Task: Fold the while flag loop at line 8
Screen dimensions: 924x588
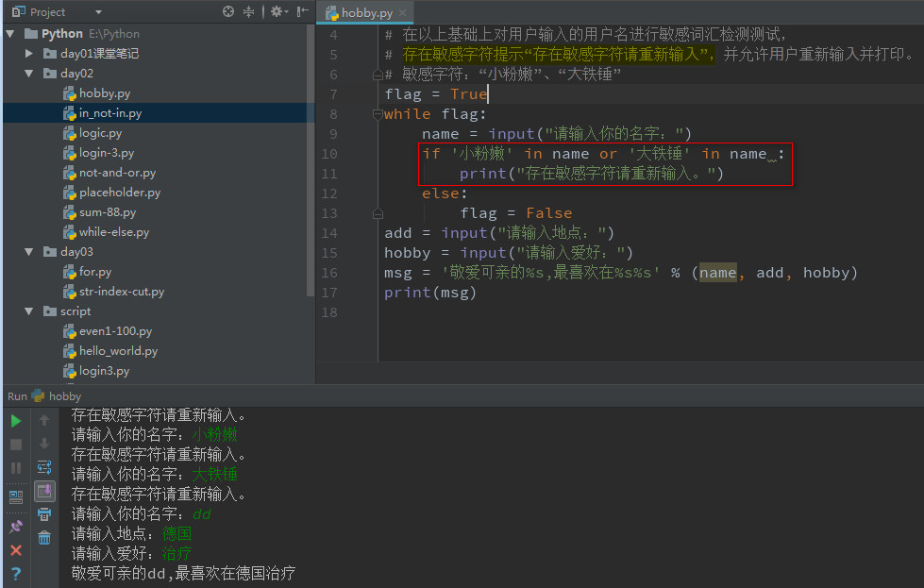Action: [x=378, y=114]
